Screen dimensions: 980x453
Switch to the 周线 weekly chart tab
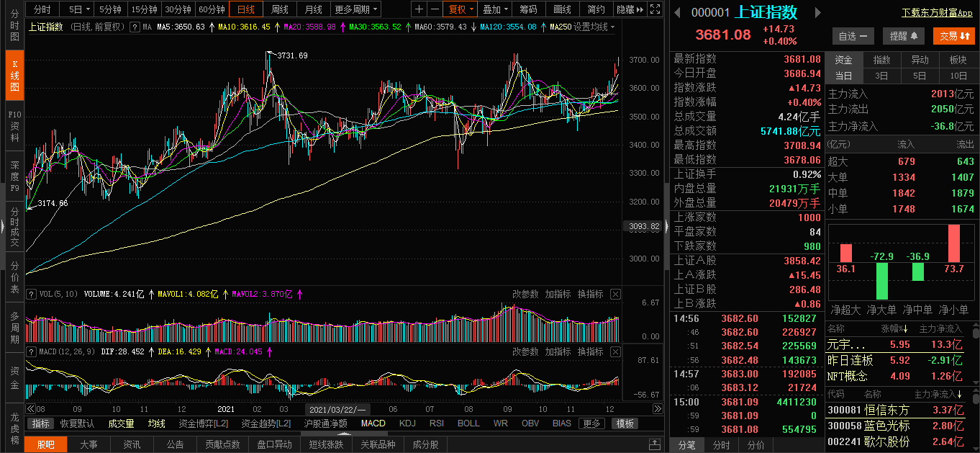280,9
